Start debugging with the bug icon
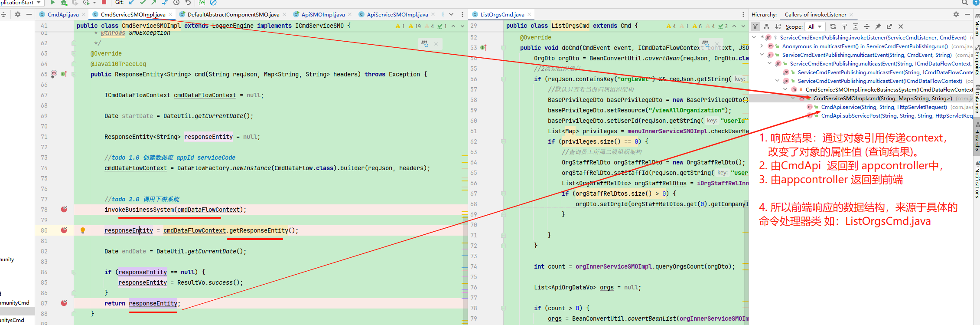 click(x=64, y=3)
